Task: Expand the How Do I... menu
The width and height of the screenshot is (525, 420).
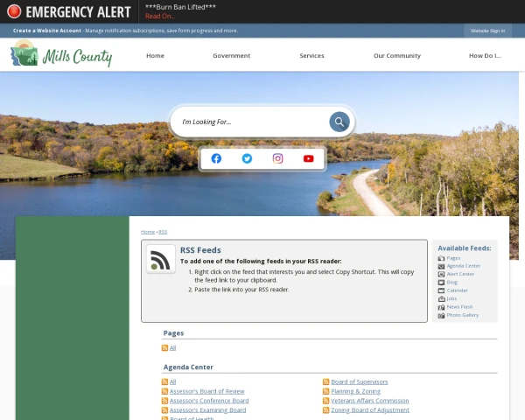Action: click(485, 56)
